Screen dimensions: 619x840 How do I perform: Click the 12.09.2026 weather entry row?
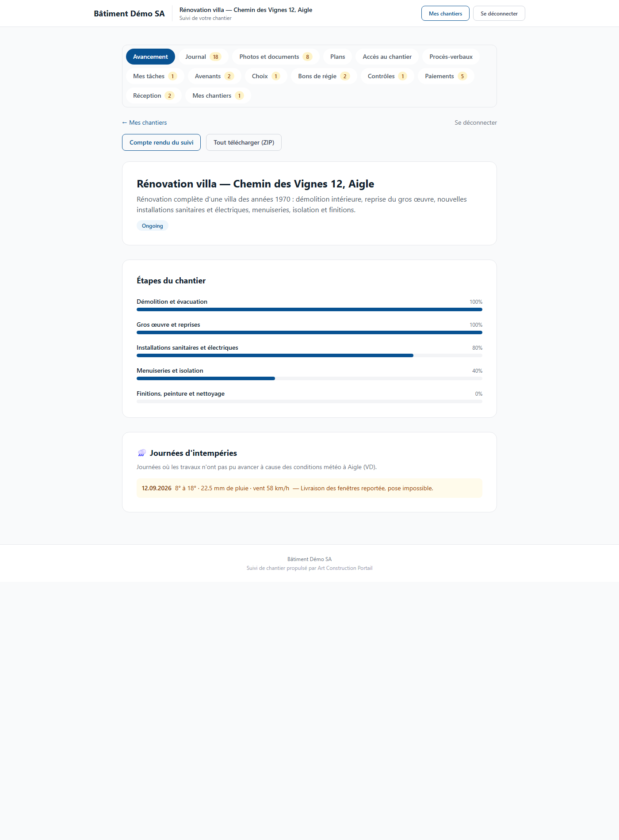click(309, 488)
